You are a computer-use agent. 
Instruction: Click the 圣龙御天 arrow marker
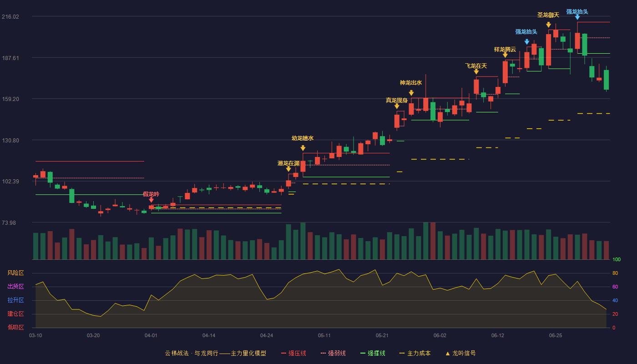pyautogui.click(x=548, y=25)
